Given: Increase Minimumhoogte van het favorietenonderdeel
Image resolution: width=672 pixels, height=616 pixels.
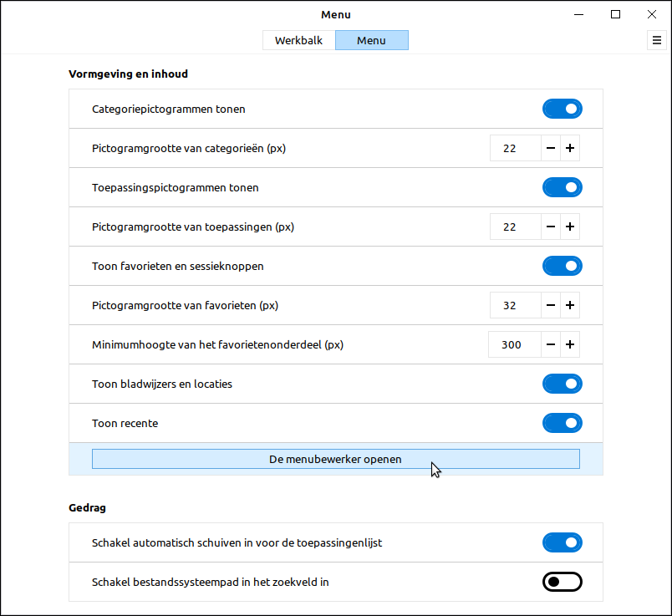Looking at the screenshot, I should pos(570,344).
